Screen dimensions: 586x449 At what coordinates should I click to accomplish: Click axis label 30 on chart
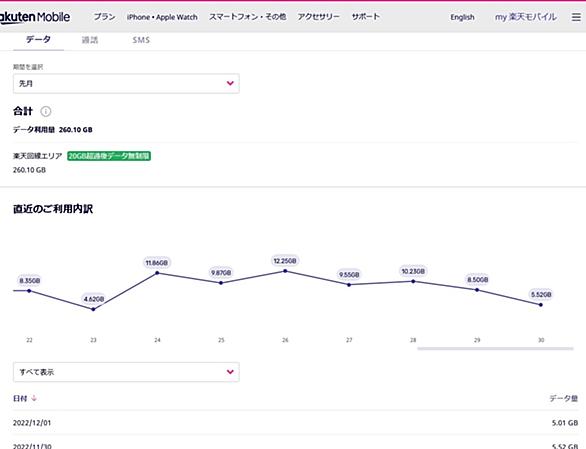click(x=541, y=340)
